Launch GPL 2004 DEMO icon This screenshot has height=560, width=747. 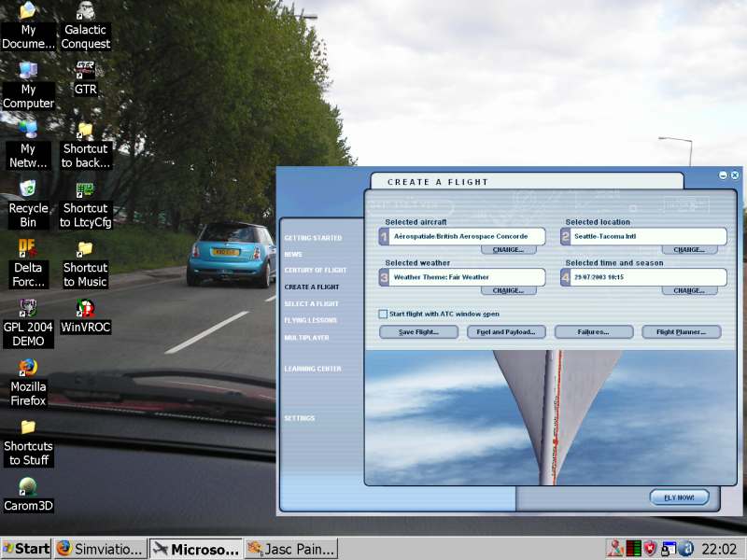pyautogui.click(x=28, y=324)
